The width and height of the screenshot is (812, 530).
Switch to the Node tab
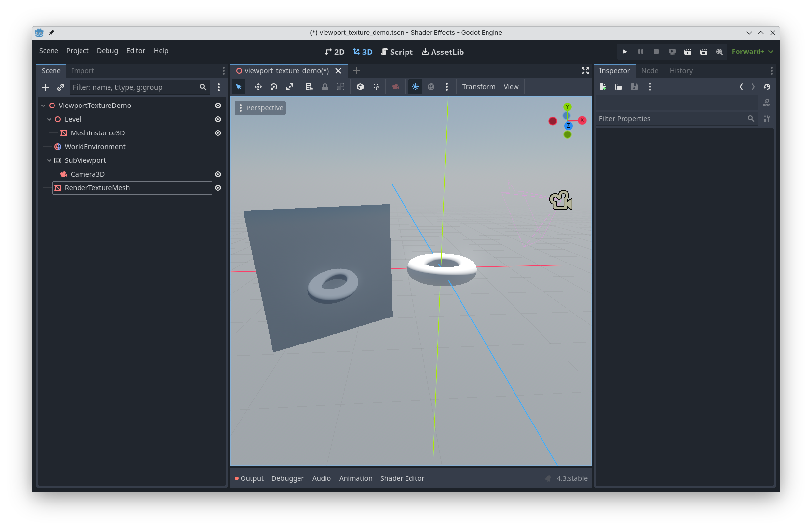650,71
